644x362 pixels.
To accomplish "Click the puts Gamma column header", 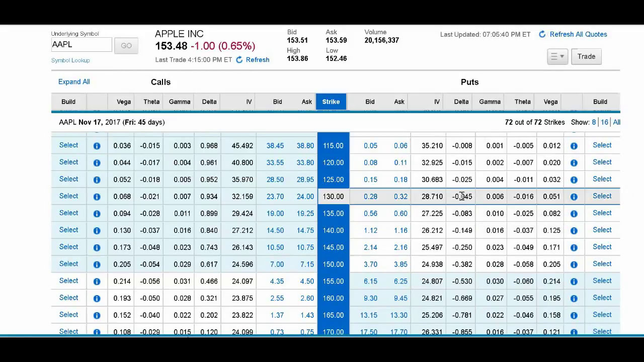I will pyautogui.click(x=490, y=102).
